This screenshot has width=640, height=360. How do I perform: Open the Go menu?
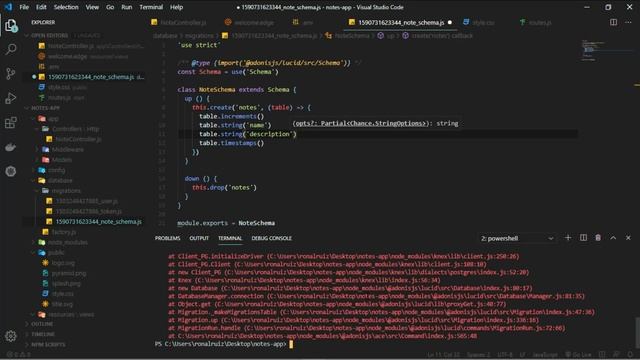[x=110, y=7]
